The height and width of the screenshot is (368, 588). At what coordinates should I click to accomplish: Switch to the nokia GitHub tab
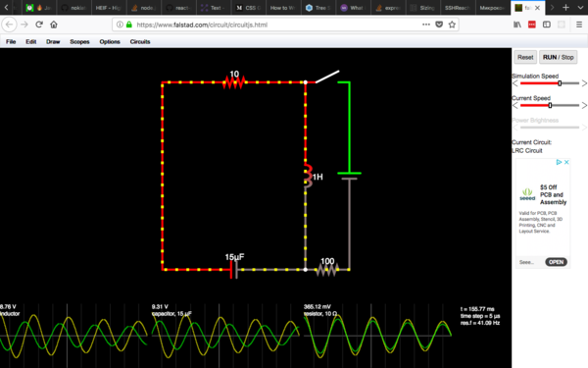(x=73, y=8)
